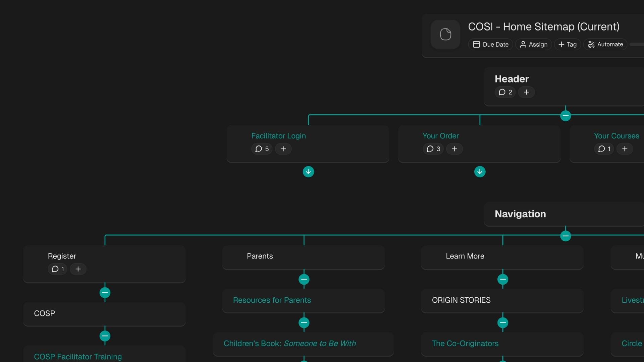
Task: Open the comment thread on the Header node
Action: tap(505, 92)
